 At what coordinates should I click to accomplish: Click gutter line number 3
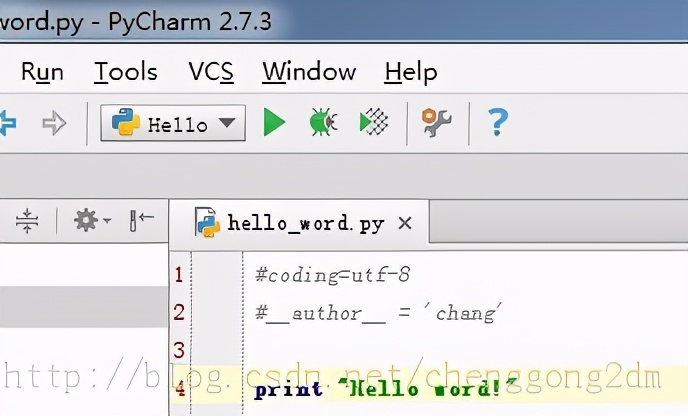click(x=179, y=350)
